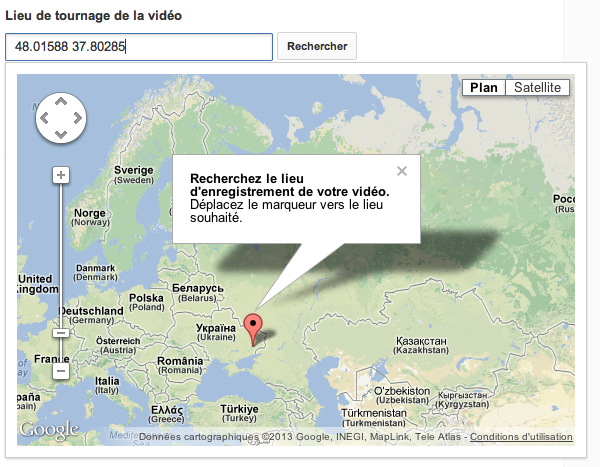Image resolution: width=600 pixels, height=467 pixels.
Task: Click the Polska (Poland) label
Action: [147, 302]
